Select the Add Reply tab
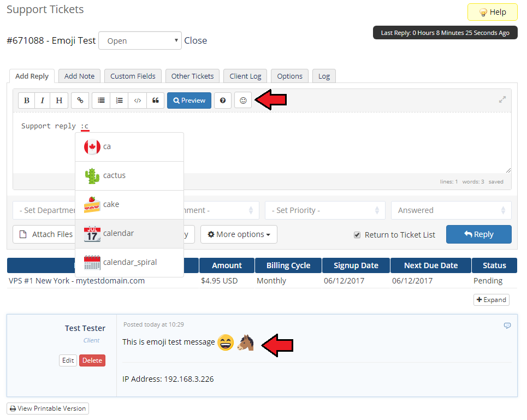This screenshot has width=527, height=420. [x=32, y=76]
